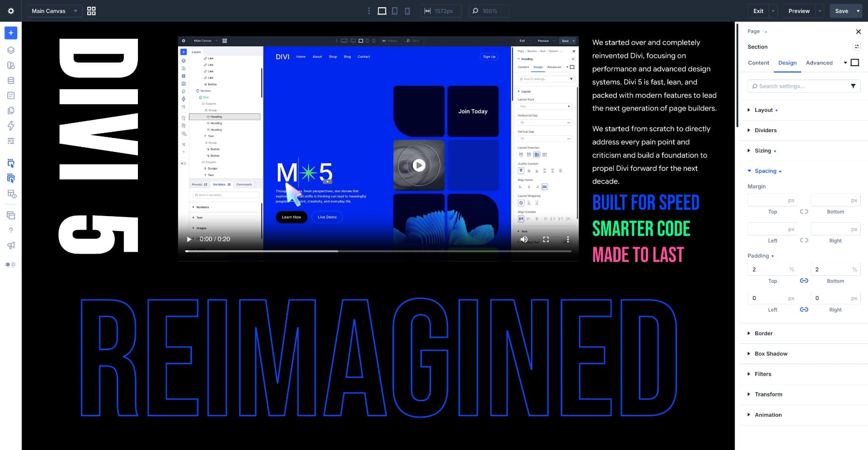Click the blue plus add-element button
Screen dimensions: 868x450
pyautogui.click(x=11, y=33)
